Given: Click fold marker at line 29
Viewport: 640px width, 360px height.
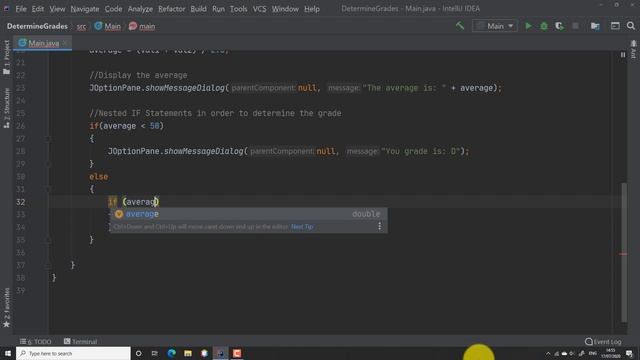Looking at the screenshot, I should [x=48, y=164].
